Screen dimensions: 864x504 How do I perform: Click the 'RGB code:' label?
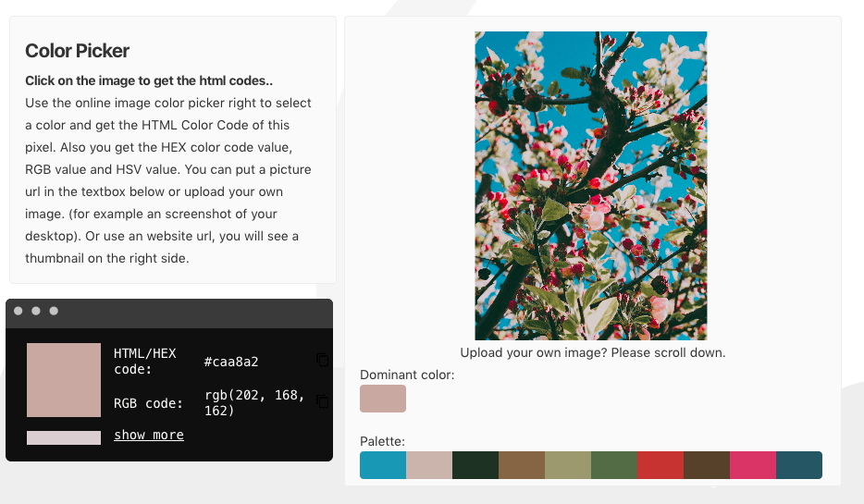click(148, 403)
